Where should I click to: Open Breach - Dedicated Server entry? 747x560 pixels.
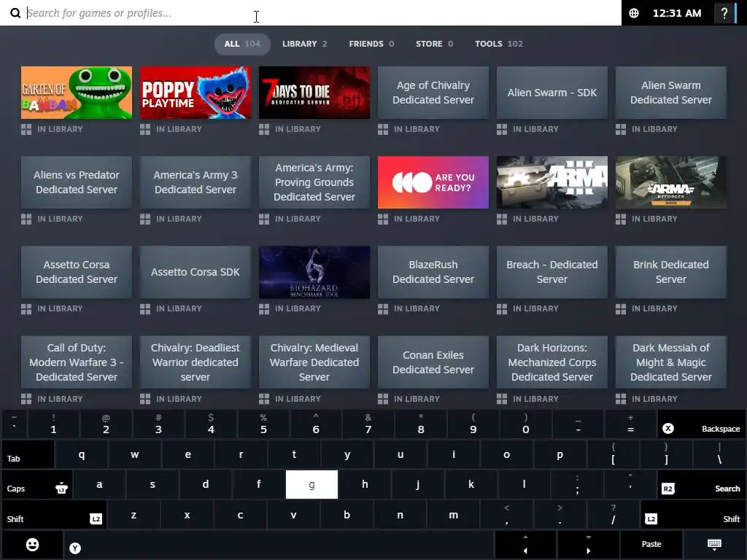[x=551, y=272]
